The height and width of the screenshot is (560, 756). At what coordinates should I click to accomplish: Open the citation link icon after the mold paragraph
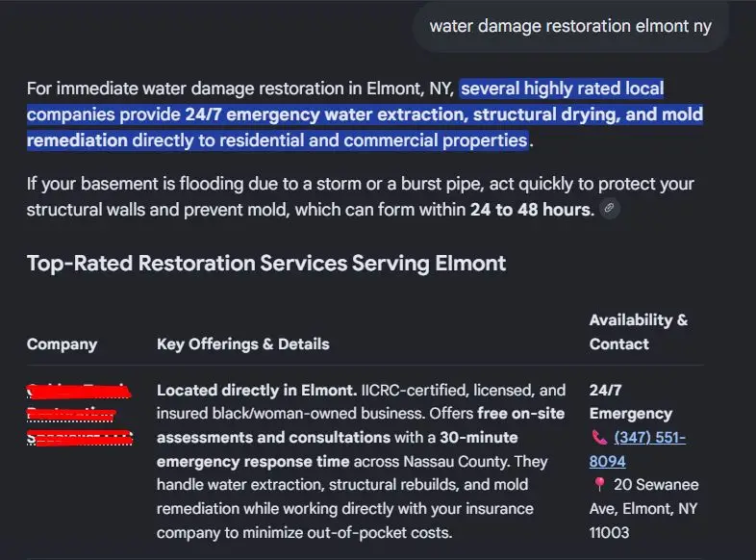tap(610, 209)
